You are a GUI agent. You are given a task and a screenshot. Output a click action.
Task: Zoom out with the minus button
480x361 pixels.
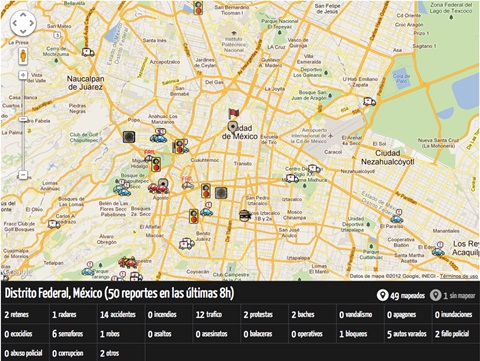tap(23, 175)
